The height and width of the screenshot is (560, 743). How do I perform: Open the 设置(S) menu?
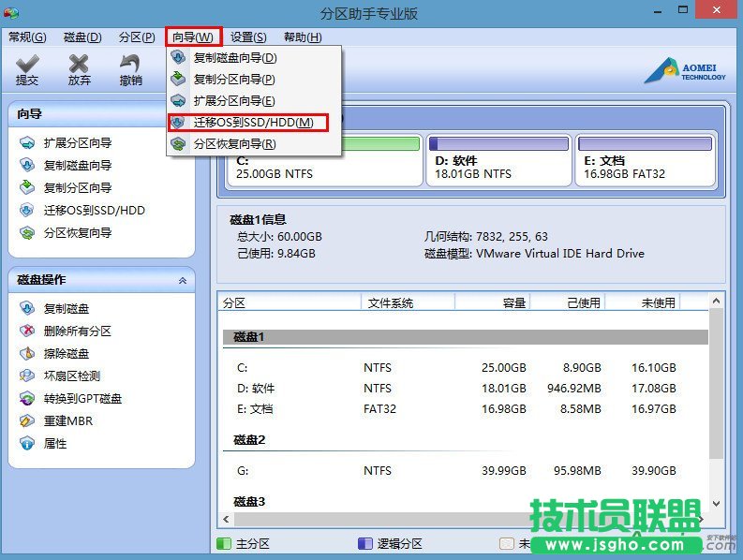(x=248, y=37)
